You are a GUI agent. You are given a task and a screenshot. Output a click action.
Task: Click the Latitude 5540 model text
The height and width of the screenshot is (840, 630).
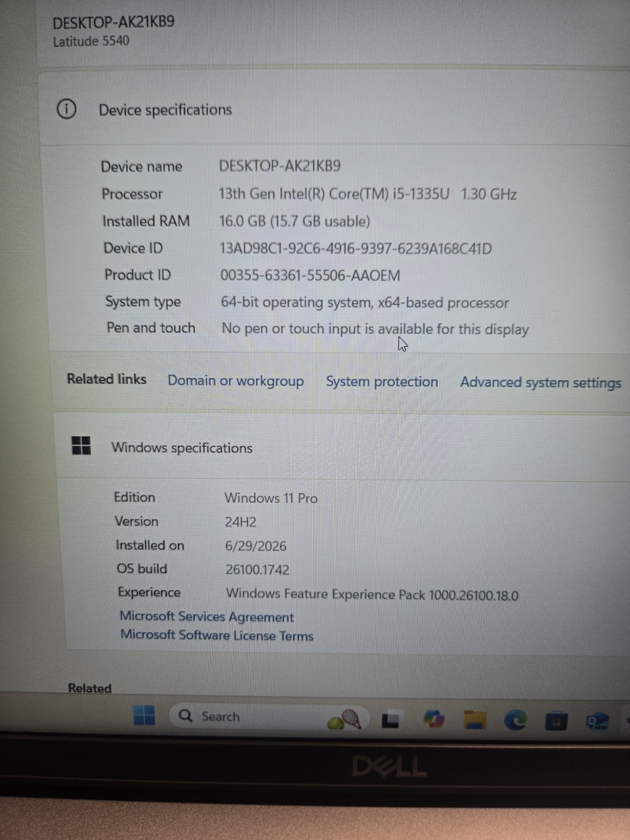91,41
